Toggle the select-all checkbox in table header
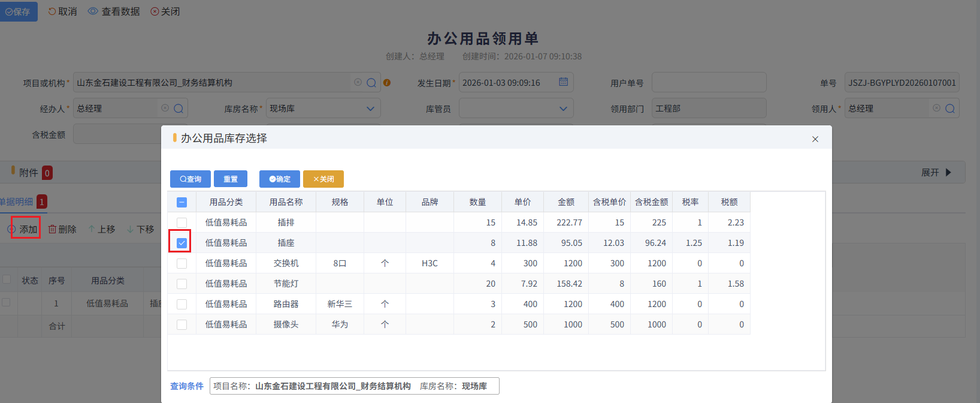980x403 pixels. pos(182,202)
